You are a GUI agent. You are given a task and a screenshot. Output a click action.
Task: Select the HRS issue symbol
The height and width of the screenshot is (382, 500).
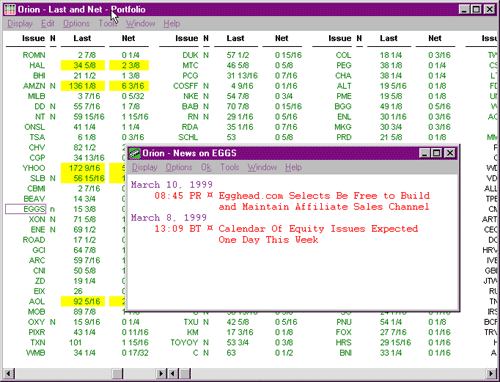coord(344,343)
